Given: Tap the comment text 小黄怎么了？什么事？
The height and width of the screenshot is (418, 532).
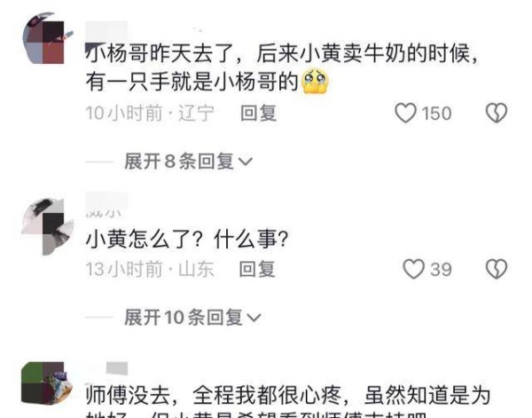Looking at the screenshot, I should [x=187, y=240].
